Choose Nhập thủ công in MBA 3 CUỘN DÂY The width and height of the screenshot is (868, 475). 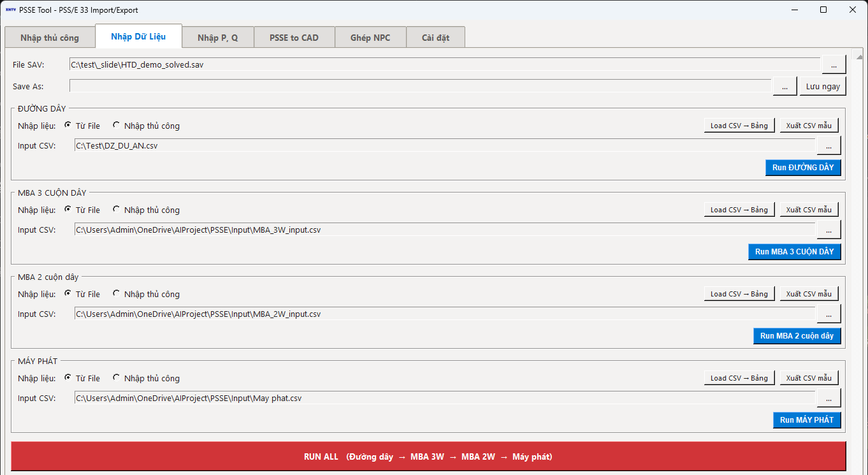tap(146, 210)
